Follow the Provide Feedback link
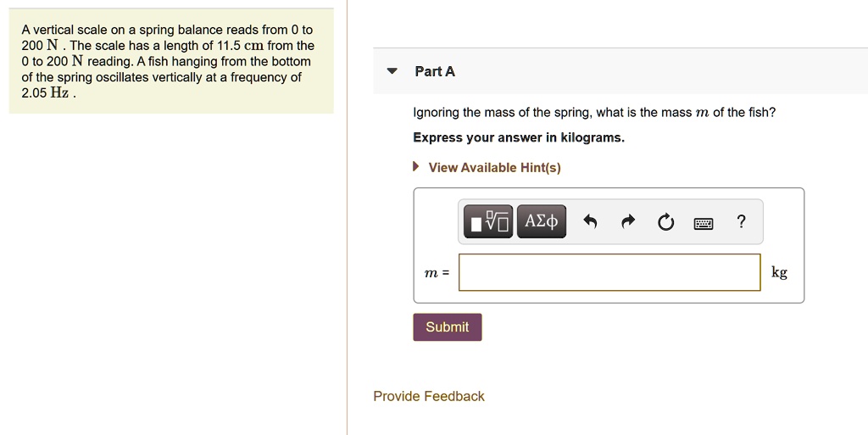 [x=429, y=396]
